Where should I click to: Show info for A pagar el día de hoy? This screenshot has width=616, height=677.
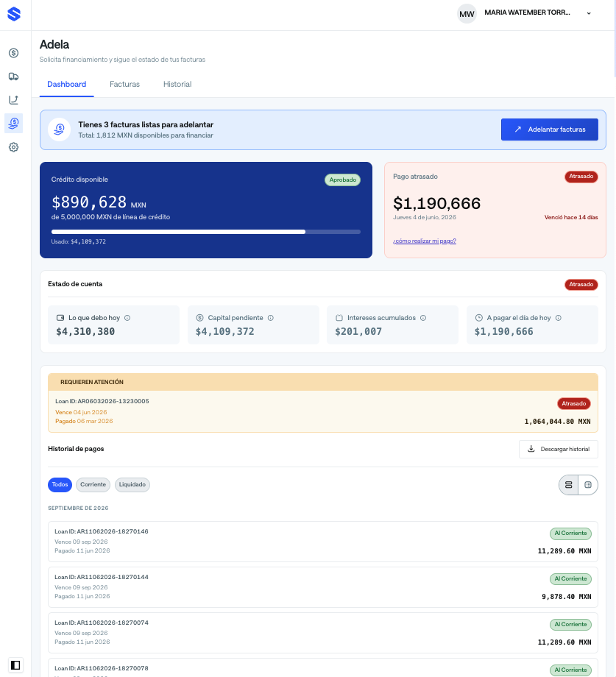[x=558, y=318]
